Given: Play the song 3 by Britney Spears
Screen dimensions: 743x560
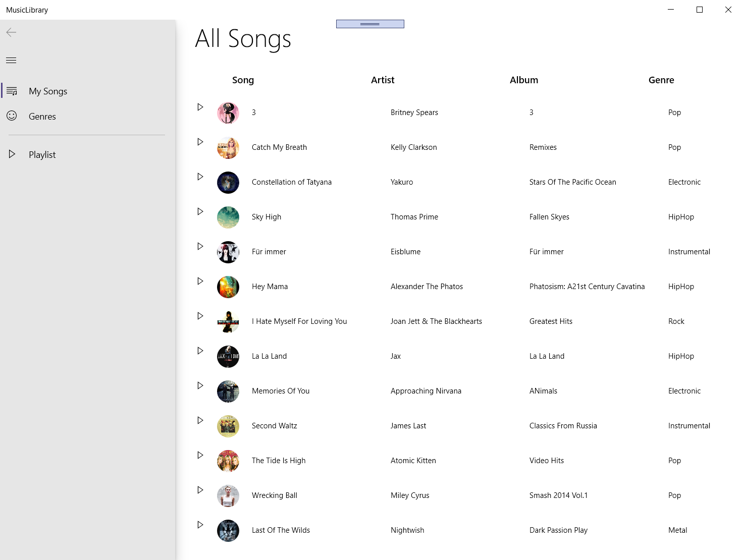Looking at the screenshot, I should [200, 106].
